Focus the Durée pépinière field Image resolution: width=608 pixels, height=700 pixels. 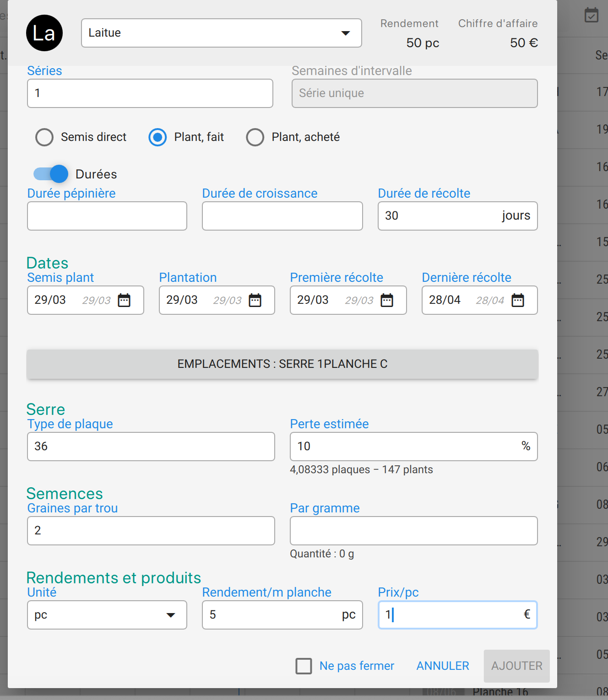click(x=107, y=216)
